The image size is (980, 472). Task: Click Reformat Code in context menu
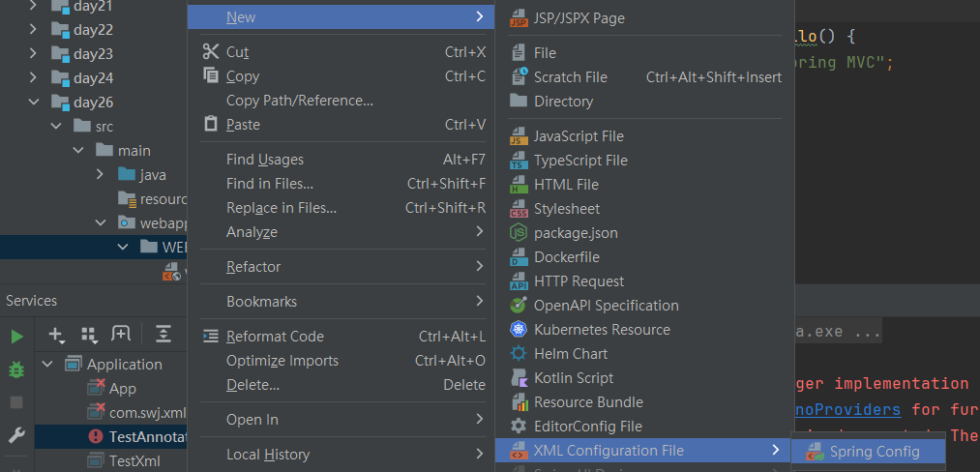(x=275, y=337)
